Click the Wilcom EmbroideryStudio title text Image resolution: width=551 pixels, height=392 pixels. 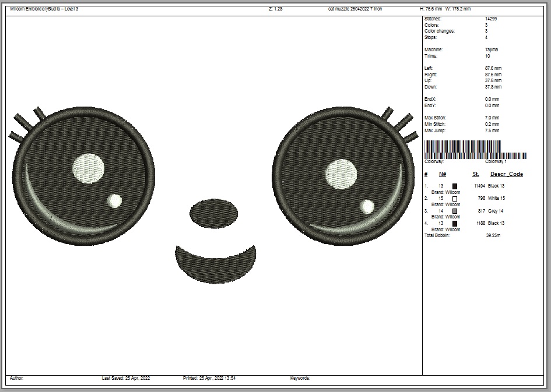44,9
